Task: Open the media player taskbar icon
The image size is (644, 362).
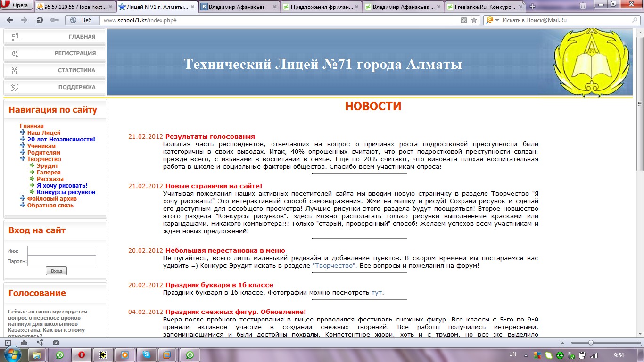Action: (125, 354)
